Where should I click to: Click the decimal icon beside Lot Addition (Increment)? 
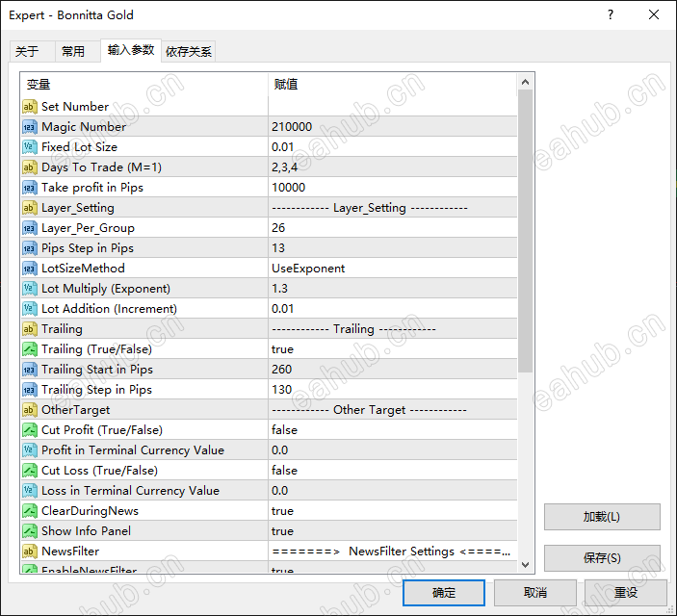click(29, 309)
